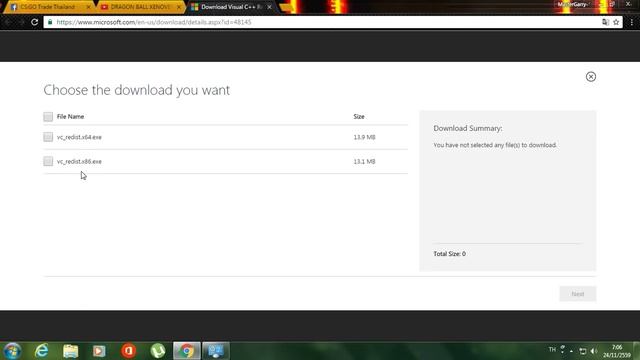The width and height of the screenshot is (640, 360).
Task: Close the Download Visual C++ tab
Action: pos(269,7)
